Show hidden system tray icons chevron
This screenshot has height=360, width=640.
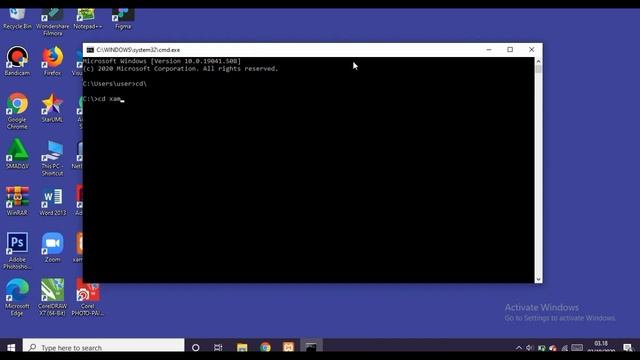click(519, 348)
